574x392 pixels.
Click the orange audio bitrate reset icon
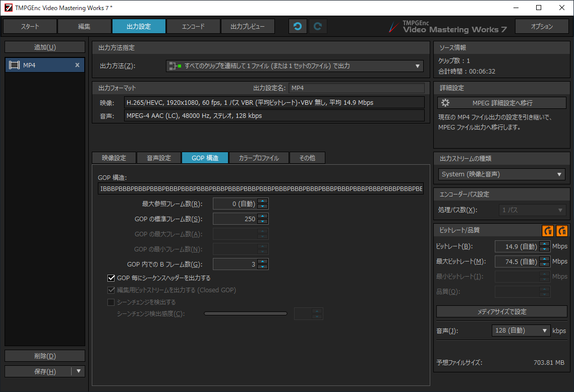point(561,231)
